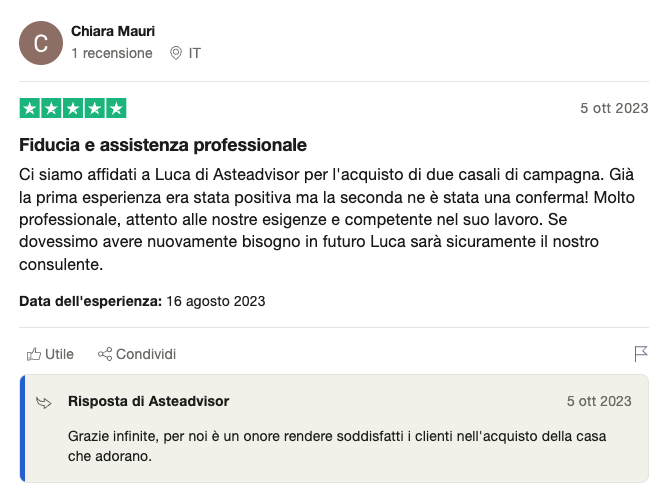Flag the review with the flag icon
Viewport: 669px width, 504px height.
[x=641, y=354]
